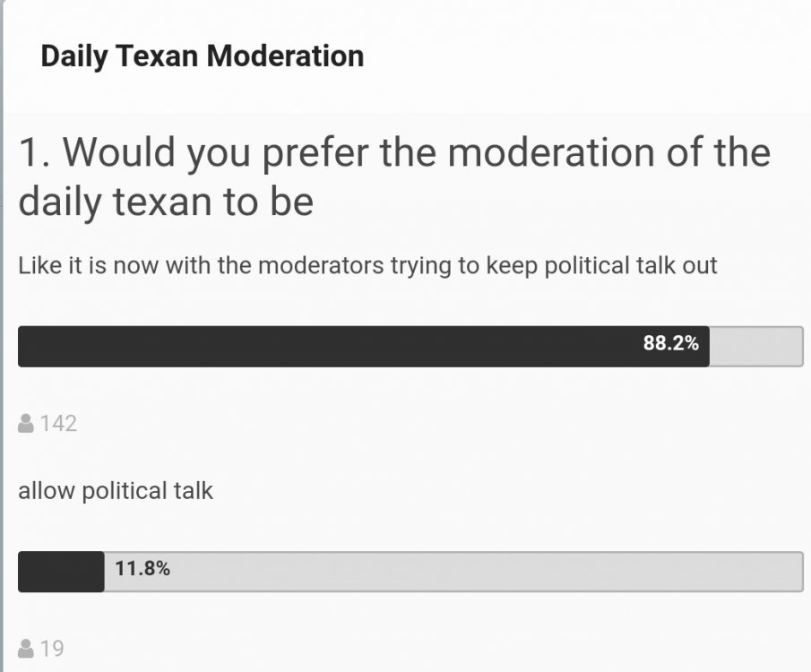Select the "Would you prefer the moderation" question heading

click(394, 152)
